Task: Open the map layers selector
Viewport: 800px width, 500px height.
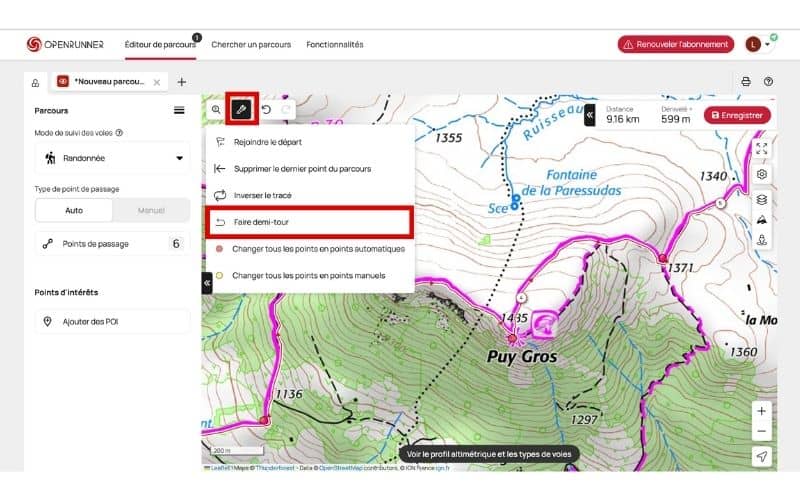Action: click(762, 199)
